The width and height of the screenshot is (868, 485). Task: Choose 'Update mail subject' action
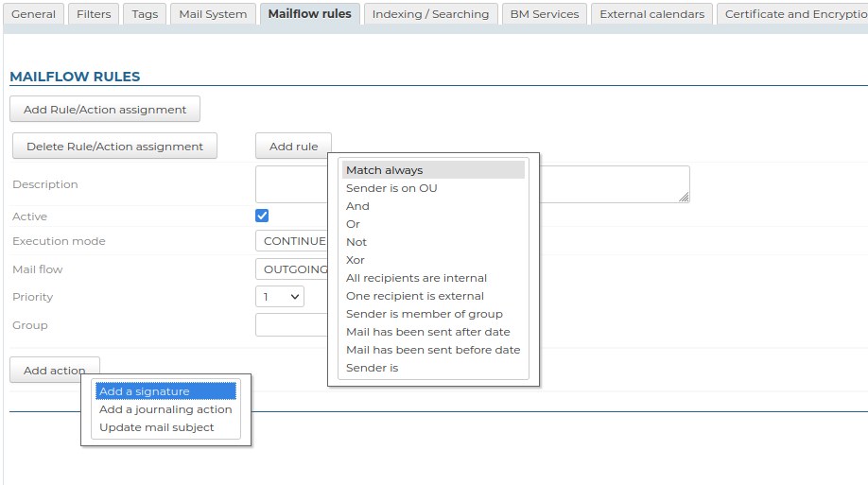click(157, 427)
